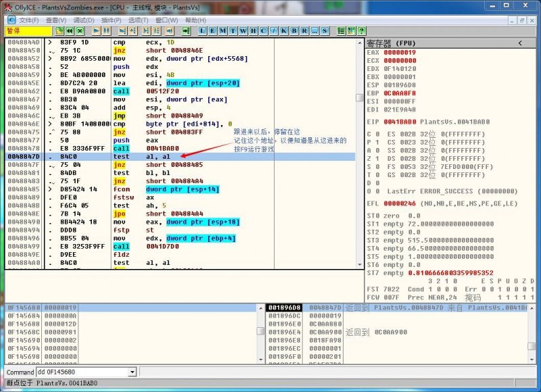Click the Step over toolbar icon
The height and width of the screenshot is (392, 541).
tap(133, 31)
